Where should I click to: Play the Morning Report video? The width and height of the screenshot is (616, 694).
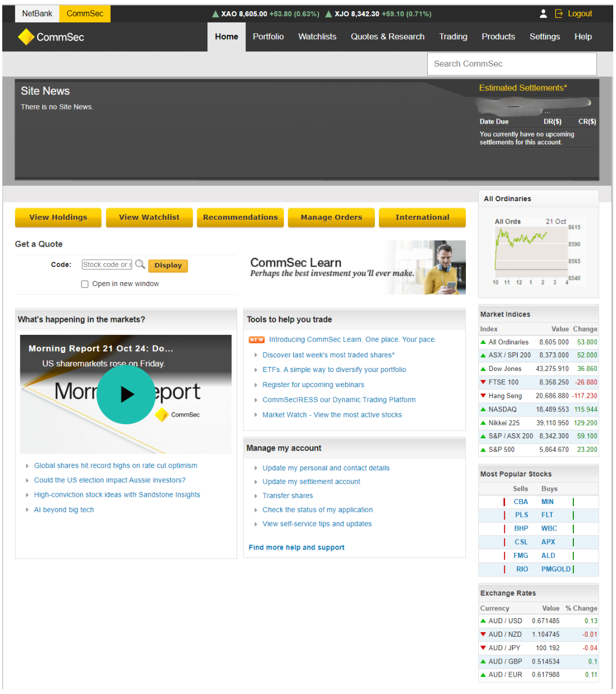coord(126,394)
